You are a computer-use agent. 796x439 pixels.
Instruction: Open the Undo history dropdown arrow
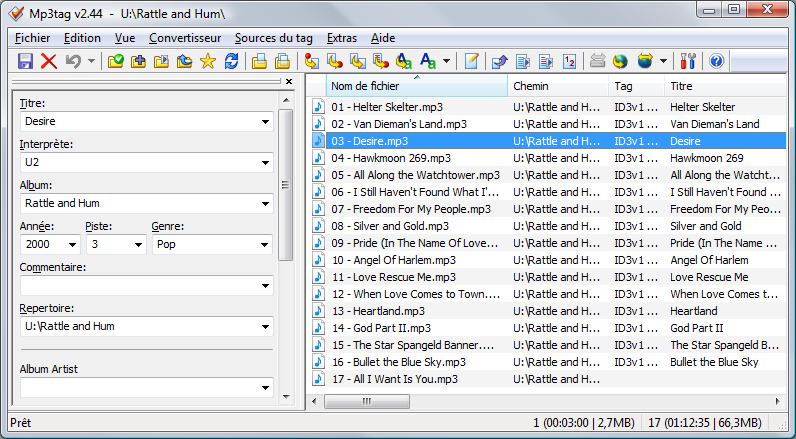pos(91,61)
